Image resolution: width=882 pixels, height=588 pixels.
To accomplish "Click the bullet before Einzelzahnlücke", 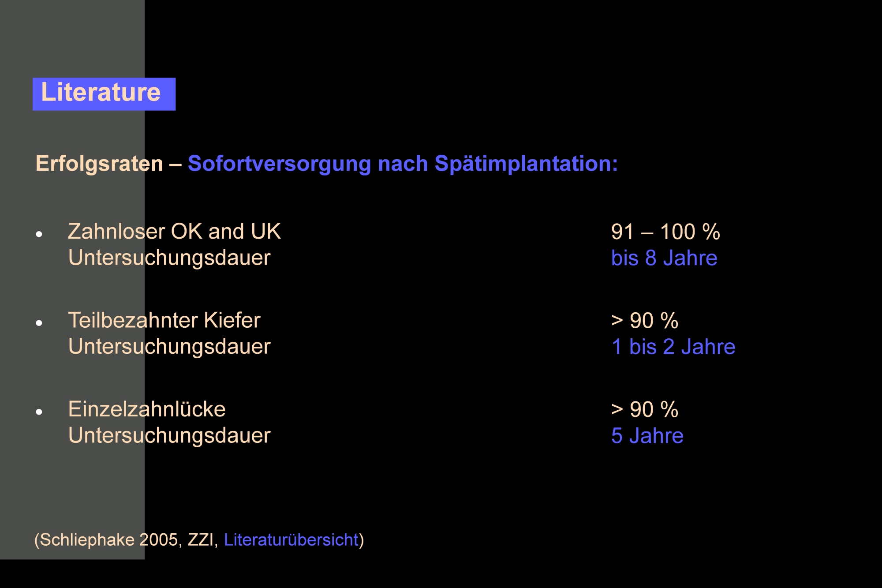I will (x=39, y=412).
